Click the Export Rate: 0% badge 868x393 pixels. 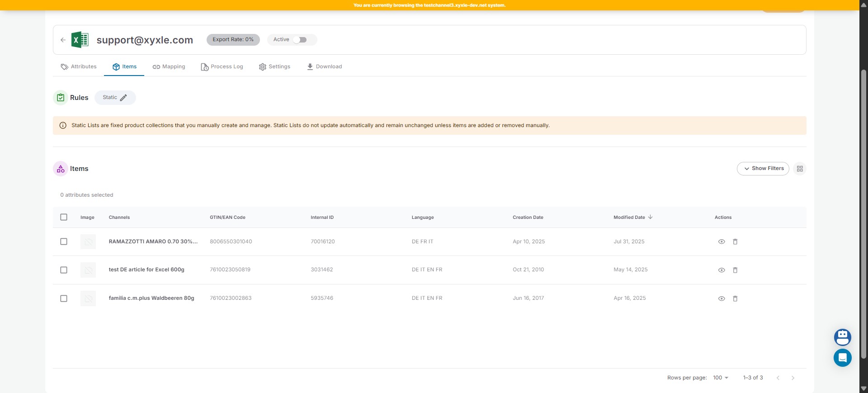tap(233, 40)
